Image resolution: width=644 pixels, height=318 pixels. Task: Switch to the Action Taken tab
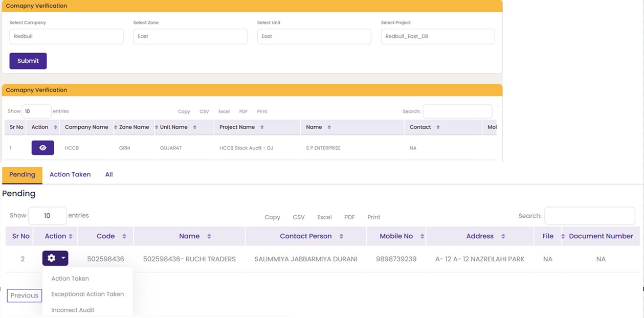click(x=70, y=174)
